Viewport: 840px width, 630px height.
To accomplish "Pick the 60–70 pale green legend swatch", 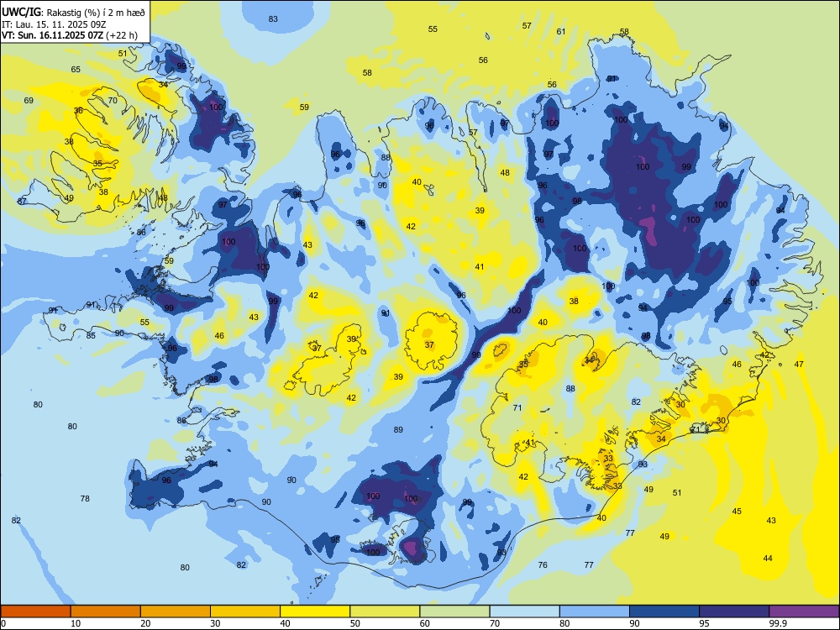I will pos(454,612).
